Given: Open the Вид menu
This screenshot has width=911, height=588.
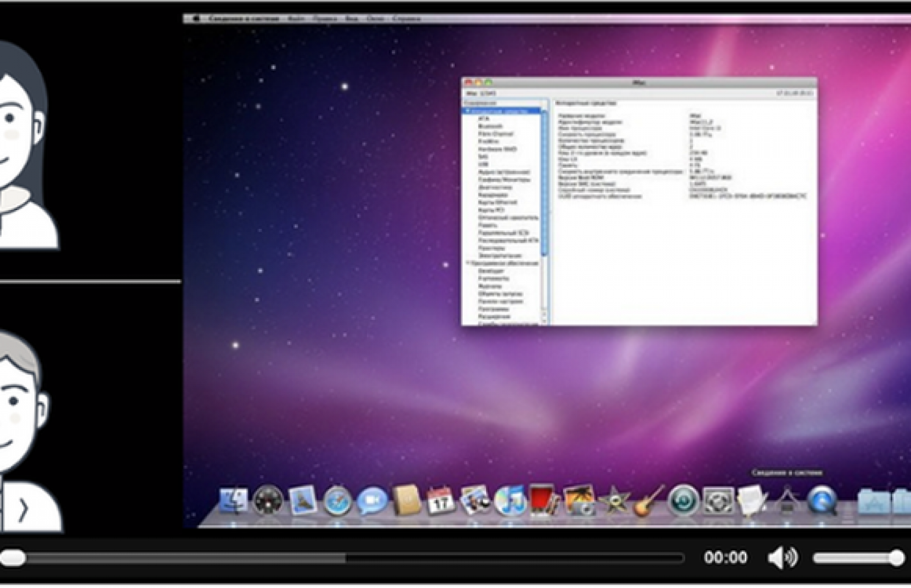Looking at the screenshot, I should (351, 19).
